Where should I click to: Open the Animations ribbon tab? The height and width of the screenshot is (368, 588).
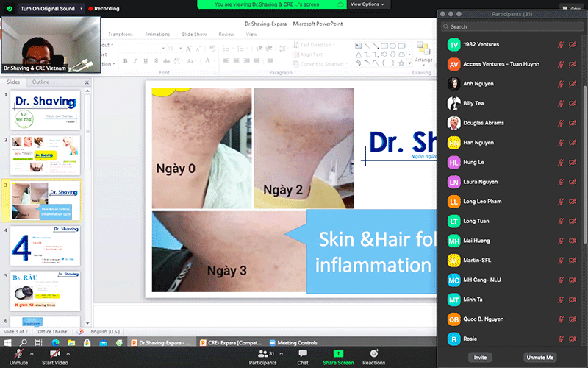point(157,34)
